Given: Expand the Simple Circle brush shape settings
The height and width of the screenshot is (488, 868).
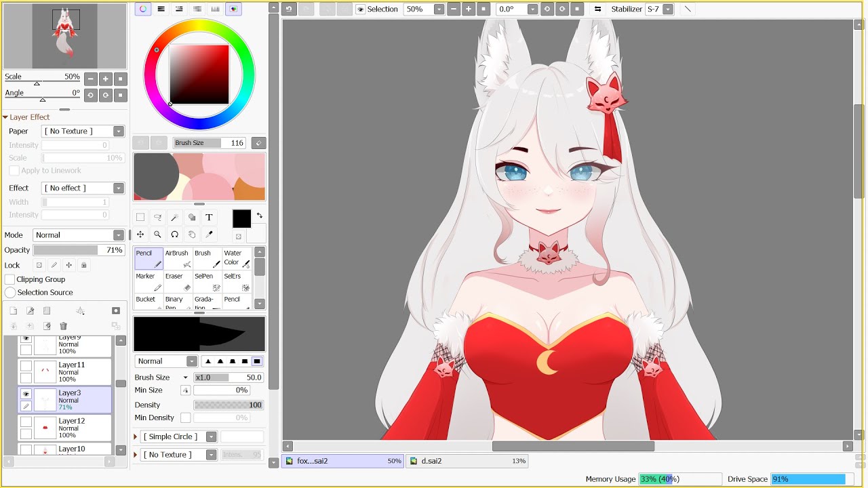Looking at the screenshot, I should pos(136,437).
